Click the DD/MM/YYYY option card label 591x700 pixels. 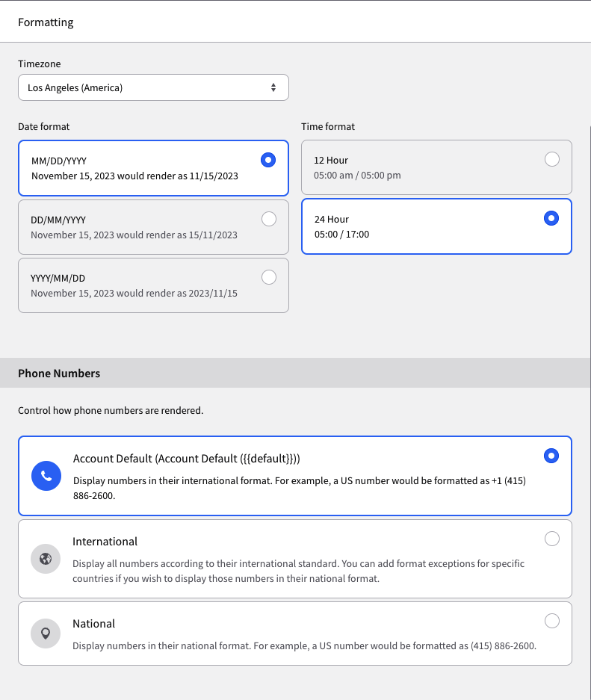[x=58, y=220]
